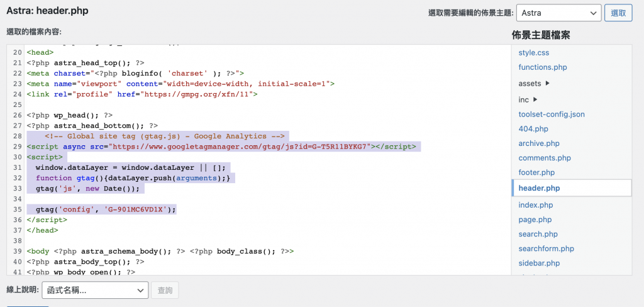Screen dimensions: 644x307
Task: Click the closing </script> tag on line 36
Action: pos(47,220)
